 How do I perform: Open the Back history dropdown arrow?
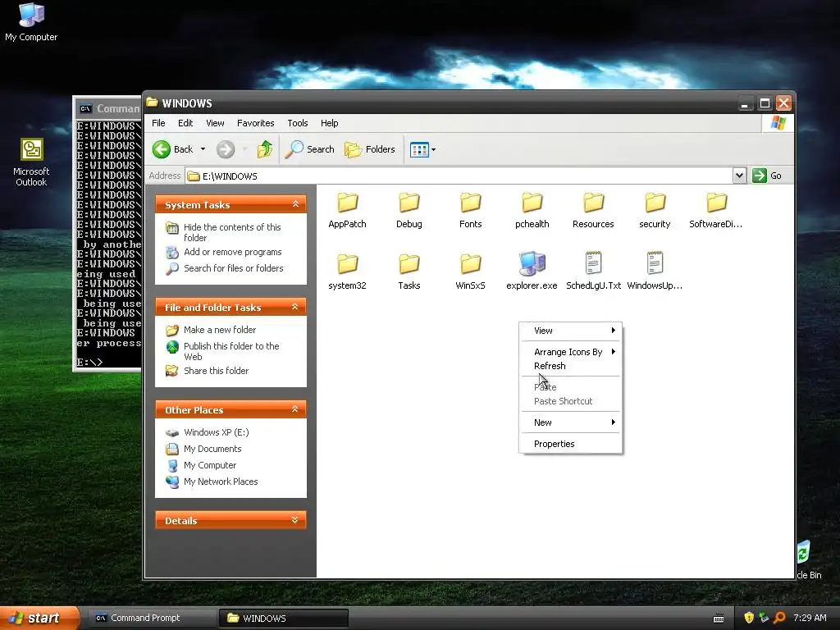point(203,149)
